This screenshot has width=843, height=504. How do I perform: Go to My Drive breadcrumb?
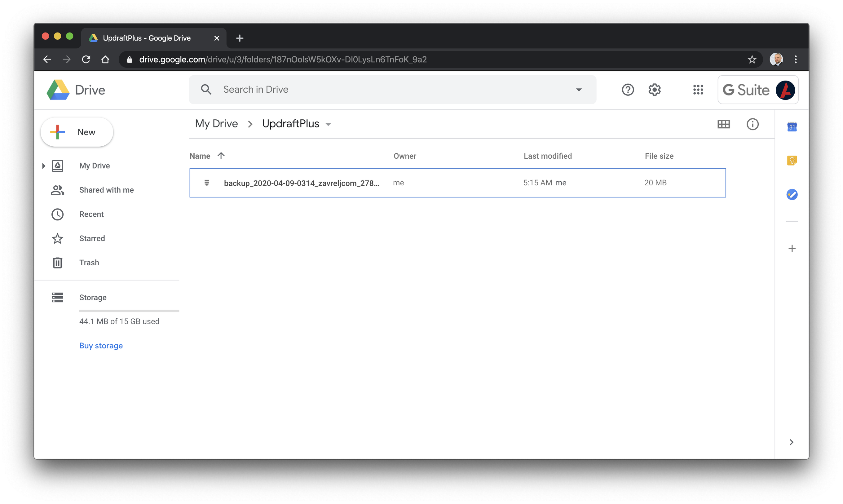click(x=216, y=124)
